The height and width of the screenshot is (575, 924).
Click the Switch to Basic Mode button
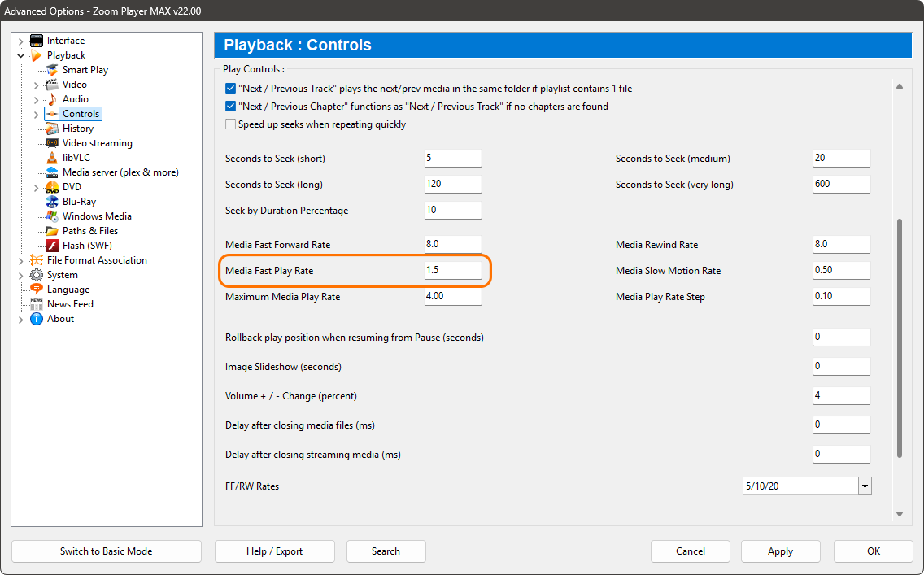tap(106, 551)
